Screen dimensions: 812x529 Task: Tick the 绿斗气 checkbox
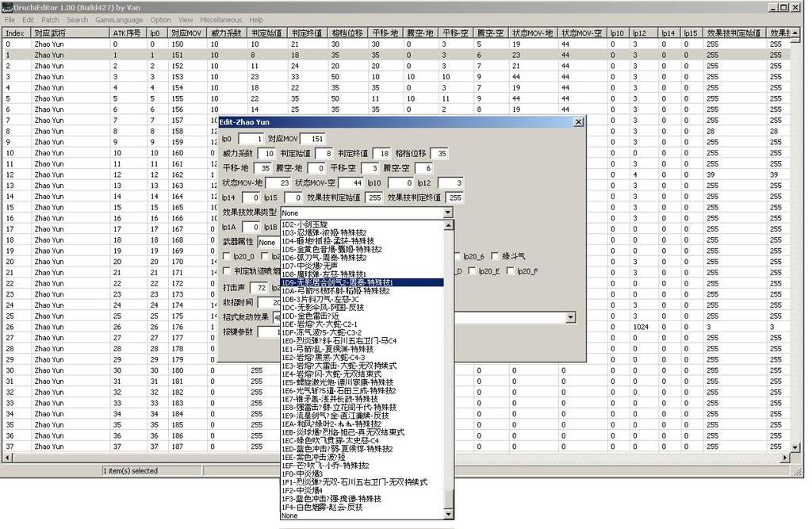point(495,256)
